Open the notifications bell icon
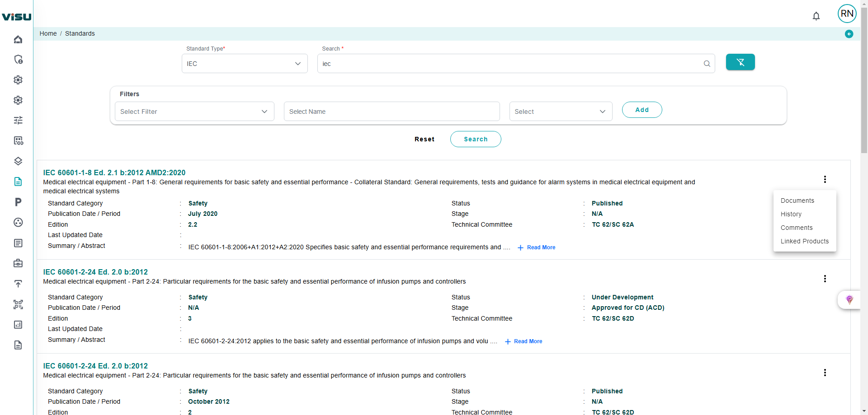The image size is (868, 415). (x=816, y=16)
